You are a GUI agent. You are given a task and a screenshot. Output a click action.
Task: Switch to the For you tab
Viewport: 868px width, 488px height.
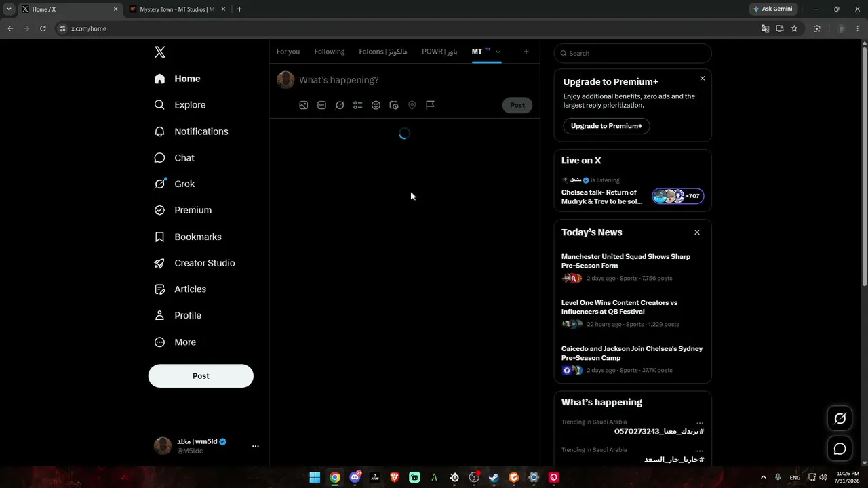click(288, 52)
